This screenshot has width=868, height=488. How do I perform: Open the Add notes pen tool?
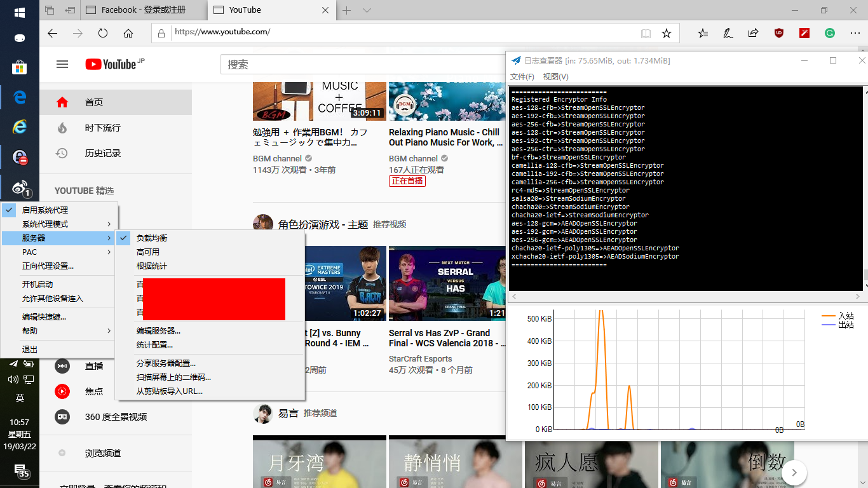click(x=728, y=33)
